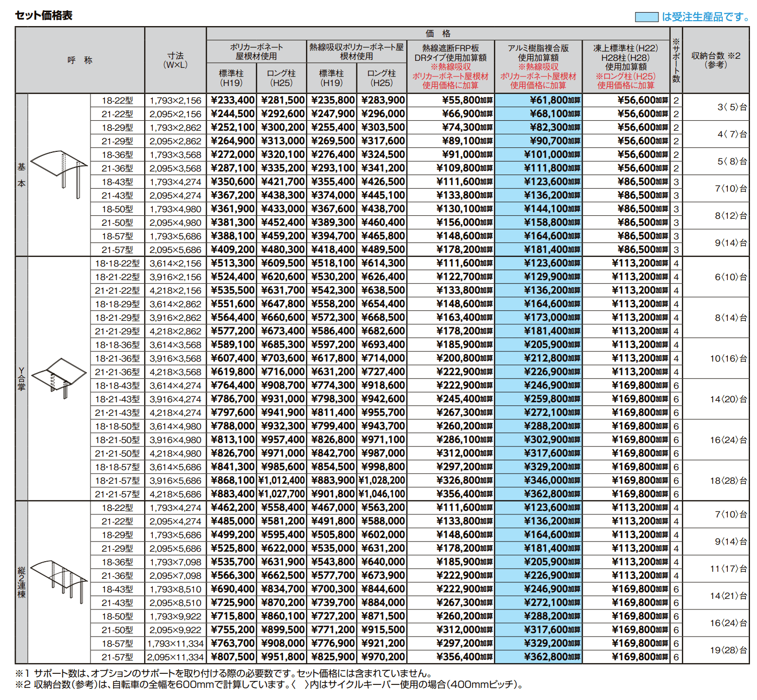Select the 3,614×2,156 dimension cell
The height and width of the screenshot is (700, 757).
pos(175,264)
